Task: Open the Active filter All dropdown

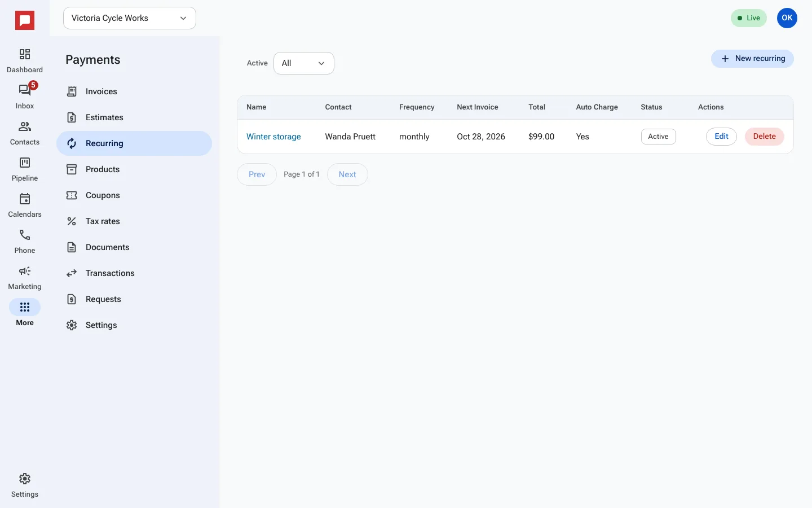Action: 304,63
